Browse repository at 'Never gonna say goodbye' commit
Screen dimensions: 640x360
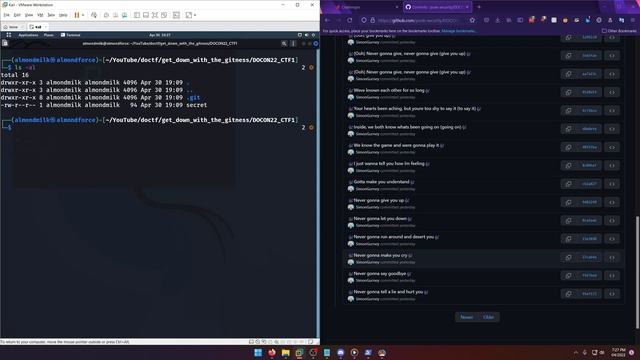[612, 276]
